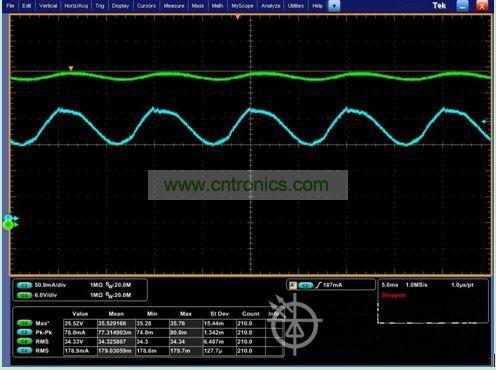Open the Measure menu
This screenshot has height=370, width=496.
click(x=174, y=6)
